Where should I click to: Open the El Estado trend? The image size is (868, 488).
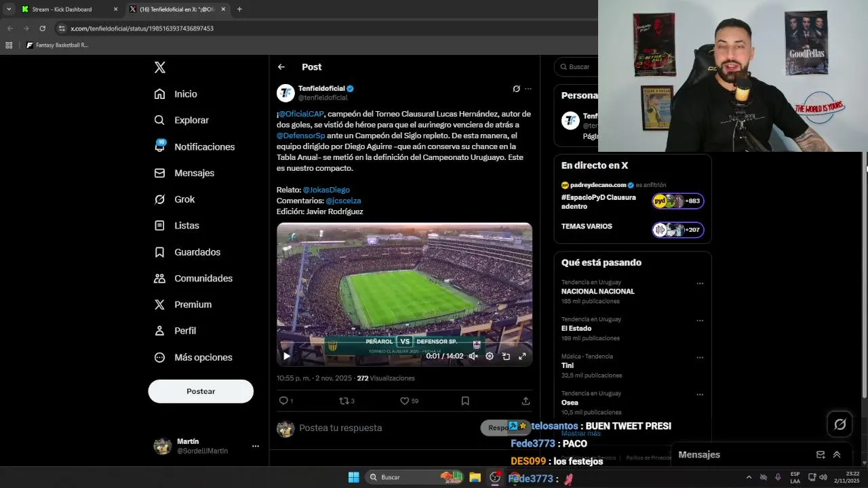pos(576,329)
